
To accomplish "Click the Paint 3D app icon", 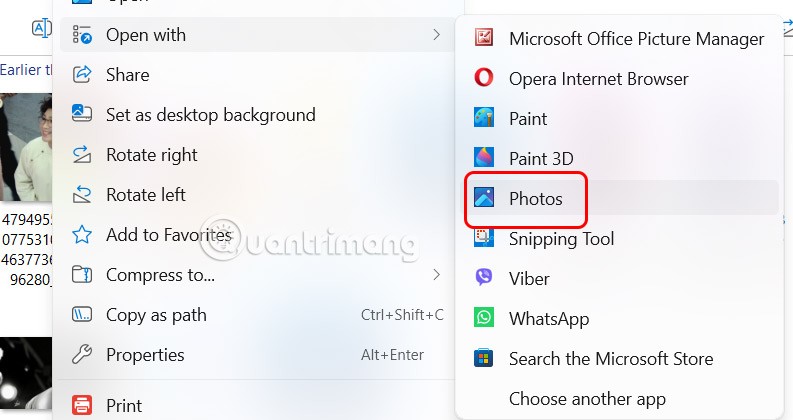I will (484, 158).
